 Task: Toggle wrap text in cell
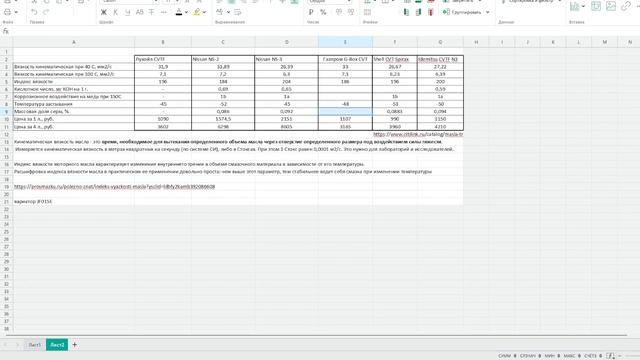coord(238,12)
